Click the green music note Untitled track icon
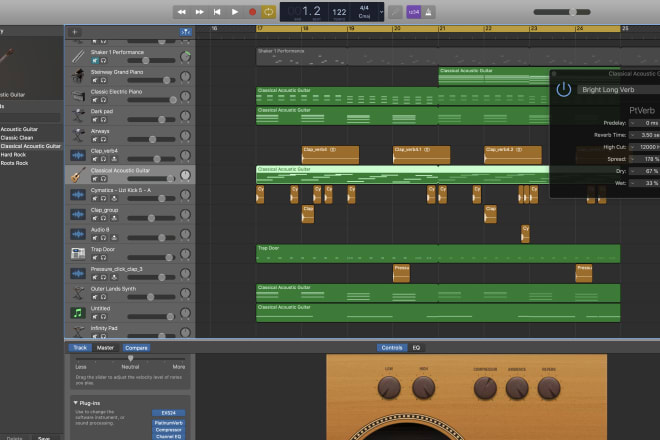 [x=78, y=313]
